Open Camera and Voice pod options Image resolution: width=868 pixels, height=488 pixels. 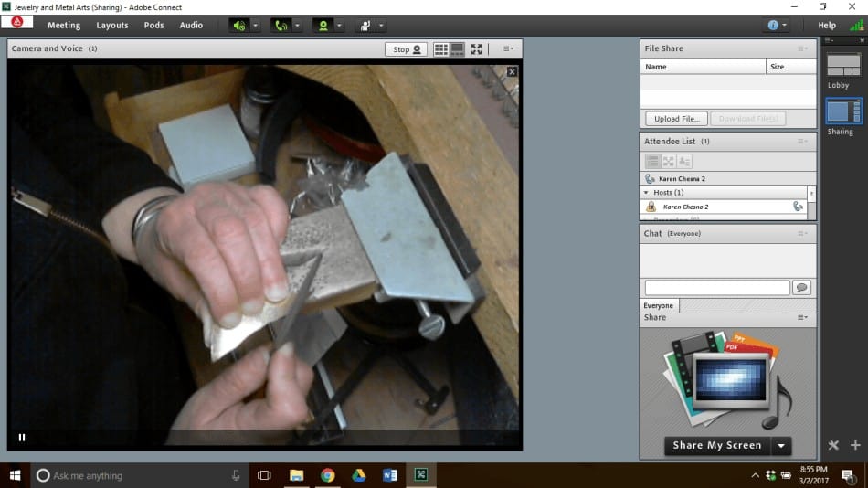[x=508, y=48]
